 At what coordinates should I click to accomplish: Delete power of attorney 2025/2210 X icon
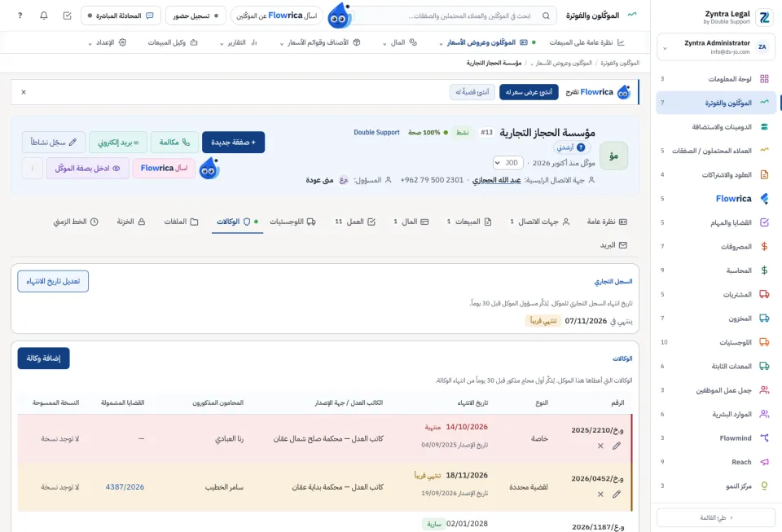tap(600, 446)
